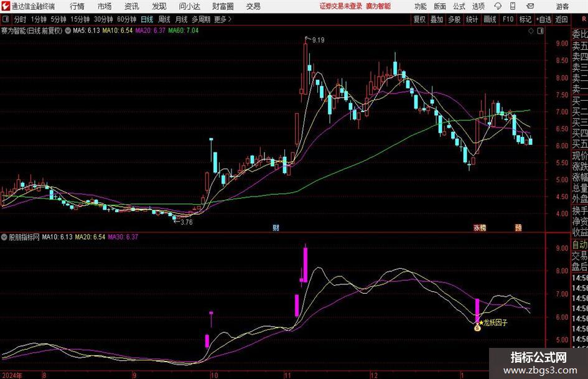The height and width of the screenshot is (379, 588).
Task: Toggle the side panel icon at chart top-right
Action: point(540,30)
